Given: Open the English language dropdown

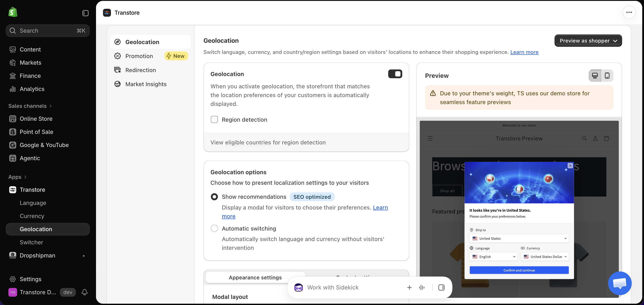Looking at the screenshot, I should click(493, 257).
